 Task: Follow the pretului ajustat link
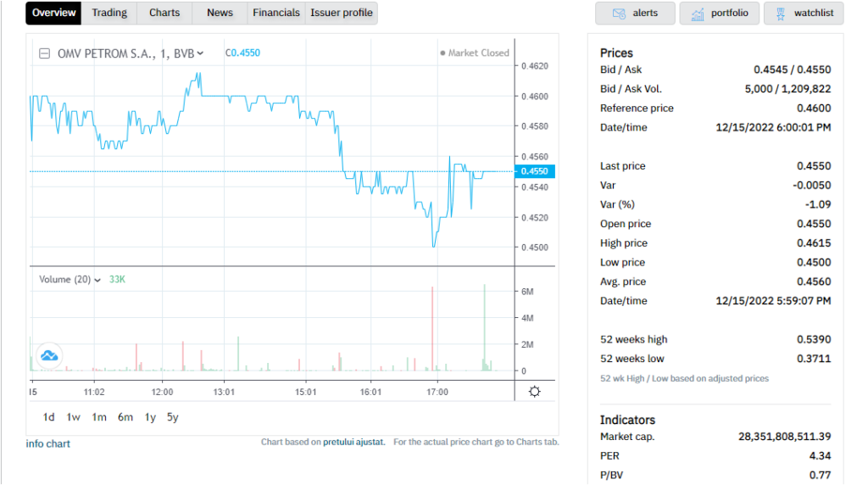tap(354, 442)
